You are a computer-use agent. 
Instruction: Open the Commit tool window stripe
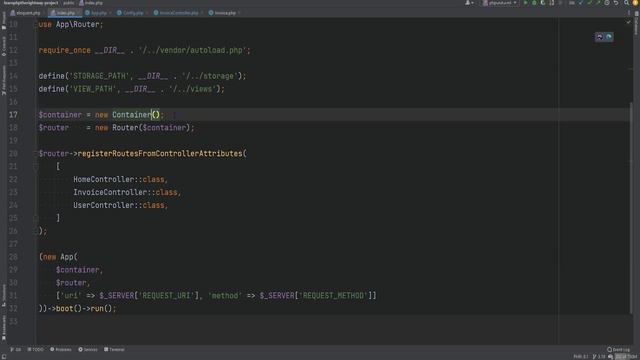point(4,47)
